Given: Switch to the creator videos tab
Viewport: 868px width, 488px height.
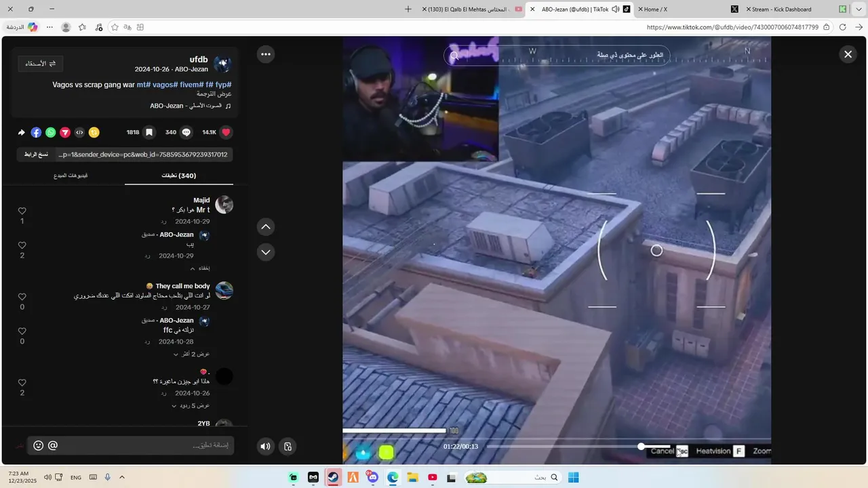Looking at the screenshot, I should pos(71,176).
